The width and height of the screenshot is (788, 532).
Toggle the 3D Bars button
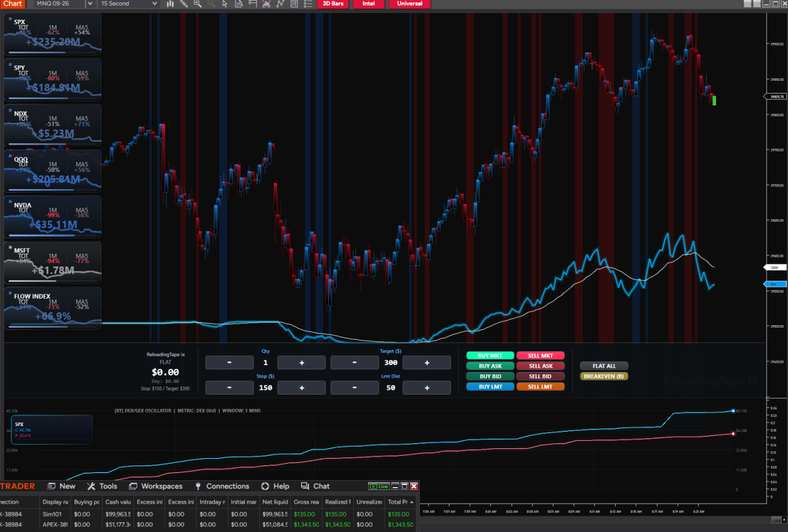tap(333, 4)
